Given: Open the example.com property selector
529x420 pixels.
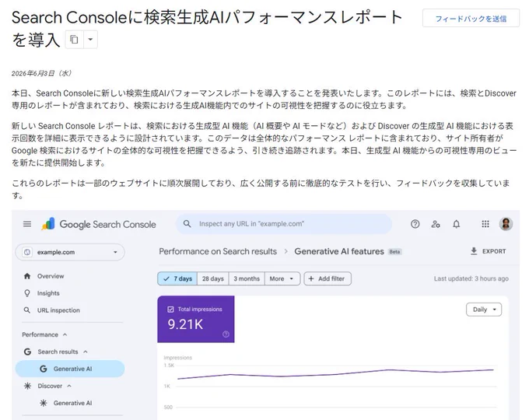Looking at the screenshot, I should click(70, 252).
